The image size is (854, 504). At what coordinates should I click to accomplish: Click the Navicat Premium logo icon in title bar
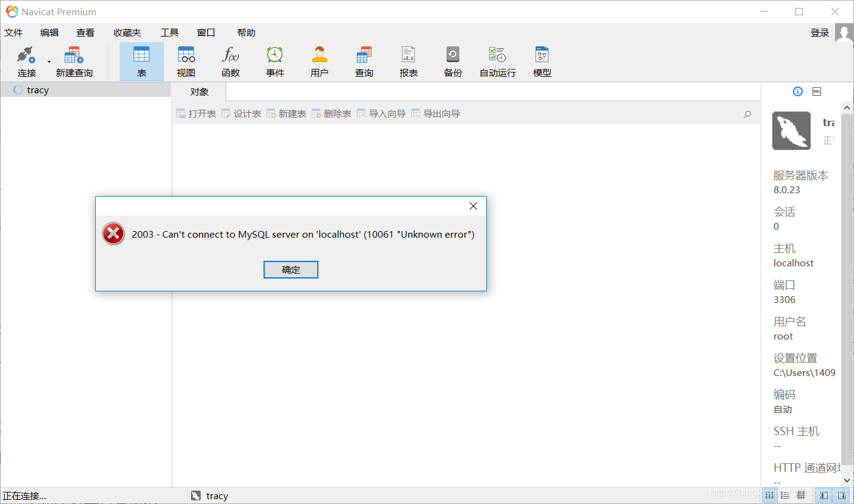pyautogui.click(x=12, y=12)
